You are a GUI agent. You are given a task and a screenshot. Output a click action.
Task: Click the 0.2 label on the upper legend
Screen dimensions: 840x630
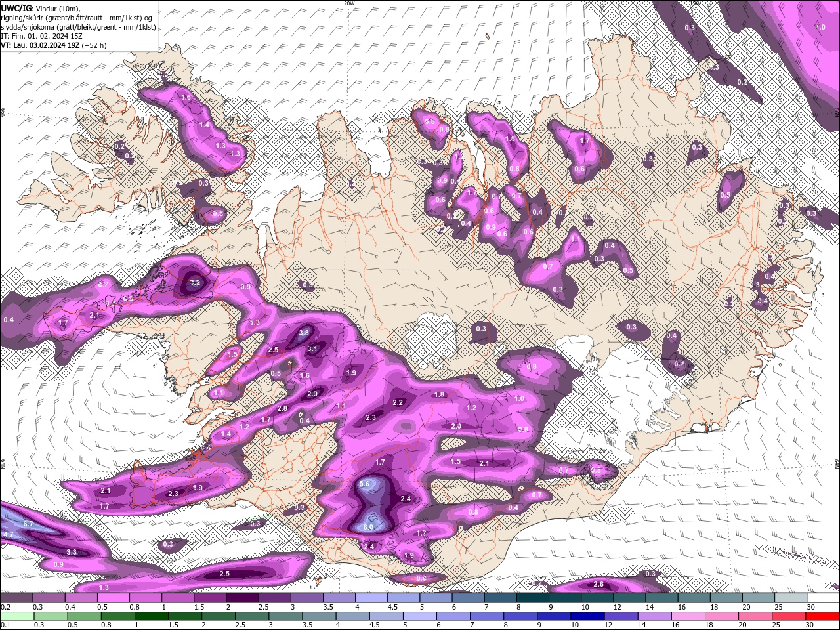pyautogui.click(x=5, y=608)
